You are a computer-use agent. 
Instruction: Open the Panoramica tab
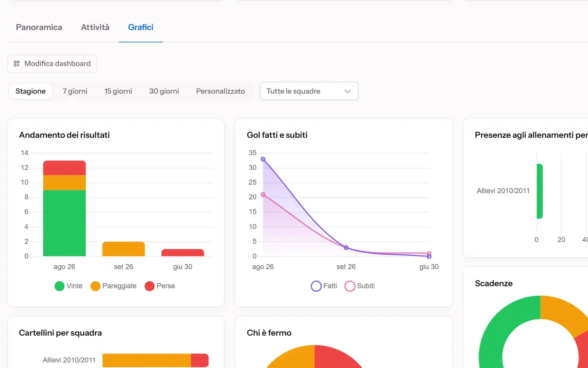(39, 27)
